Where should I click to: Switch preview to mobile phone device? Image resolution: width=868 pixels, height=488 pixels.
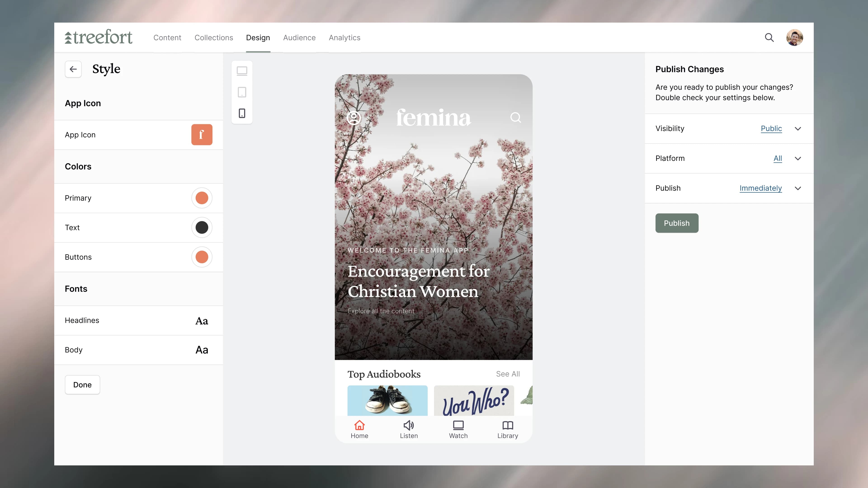tap(242, 113)
